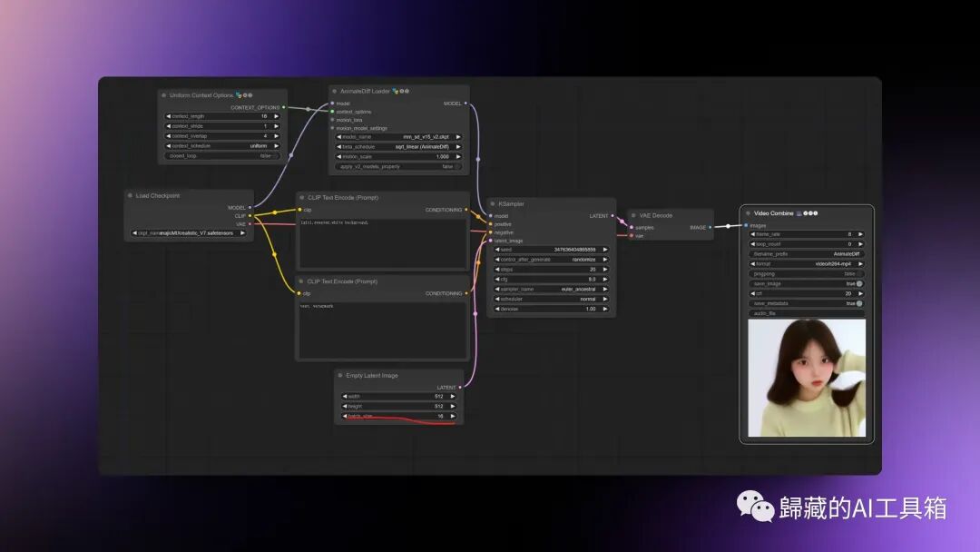
Task: Click the motion_lora input port
Action: [332, 120]
